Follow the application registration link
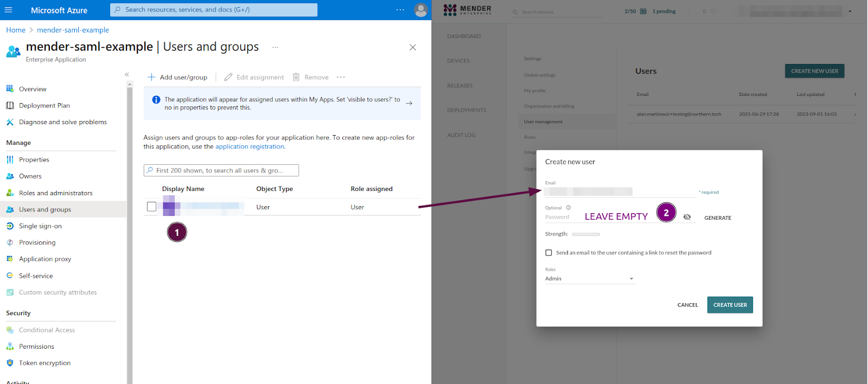The image size is (868, 384). (250, 146)
